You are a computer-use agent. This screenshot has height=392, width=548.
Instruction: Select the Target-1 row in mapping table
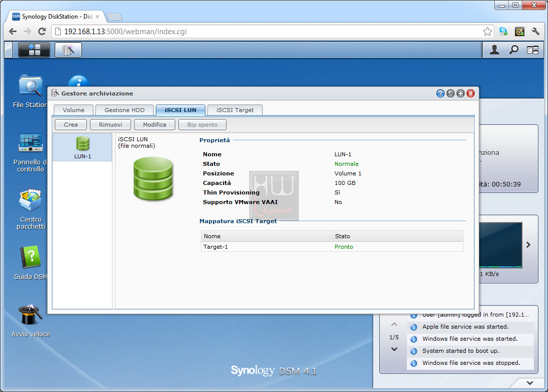[x=332, y=247]
